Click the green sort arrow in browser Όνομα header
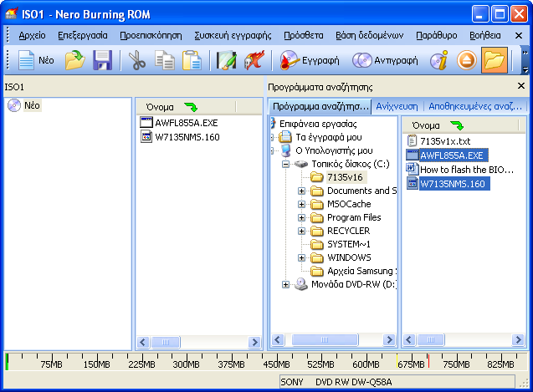The image size is (533, 392). [x=457, y=125]
